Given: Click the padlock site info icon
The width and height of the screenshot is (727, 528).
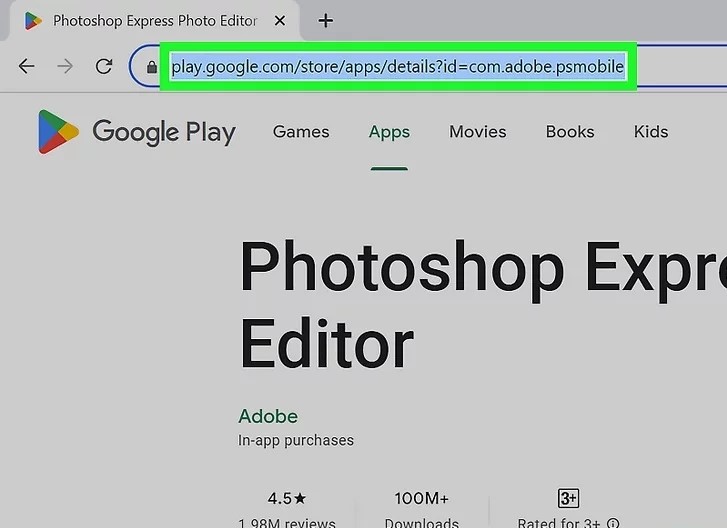Looking at the screenshot, I should click(152, 67).
